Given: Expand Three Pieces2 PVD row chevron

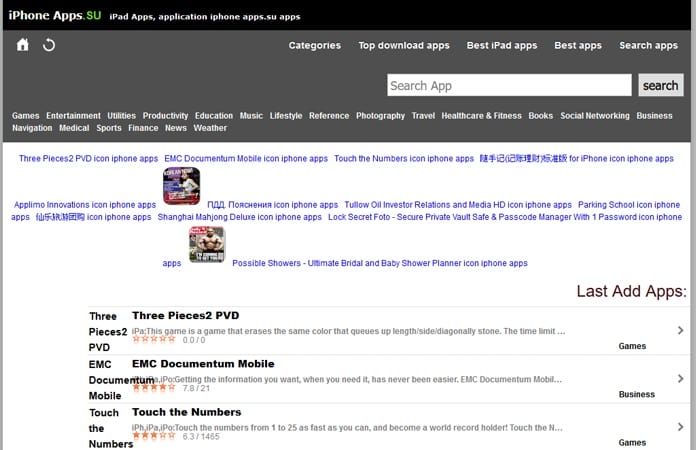Looking at the screenshot, I should tap(680, 331).
